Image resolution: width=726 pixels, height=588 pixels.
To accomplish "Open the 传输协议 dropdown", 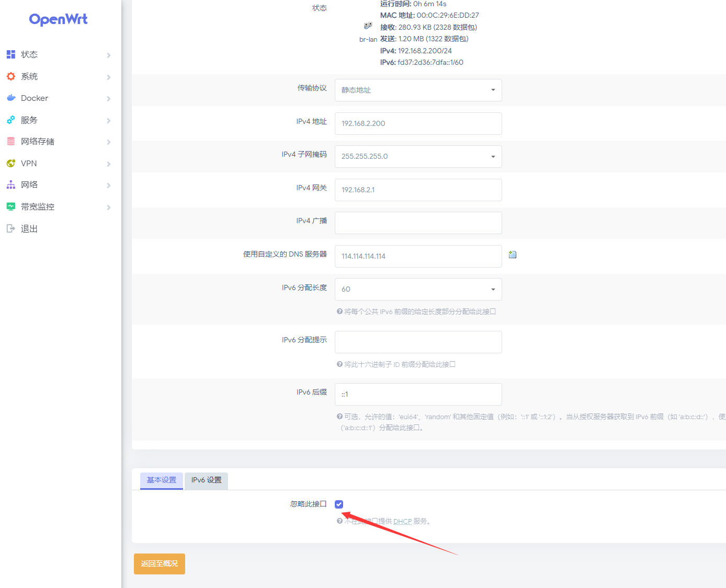I will point(418,90).
